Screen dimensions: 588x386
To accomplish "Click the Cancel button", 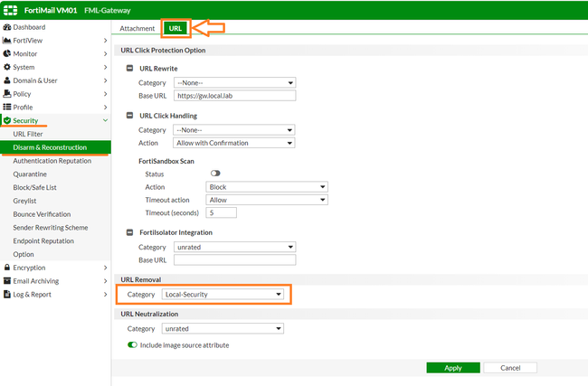I will click(509, 368).
